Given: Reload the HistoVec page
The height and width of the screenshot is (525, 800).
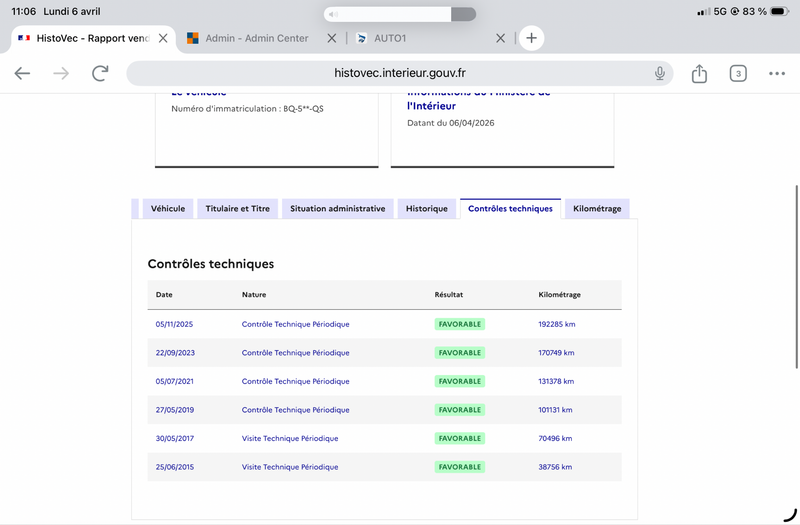Looking at the screenshot, I should pyautogui.click(x=100, y=73).
